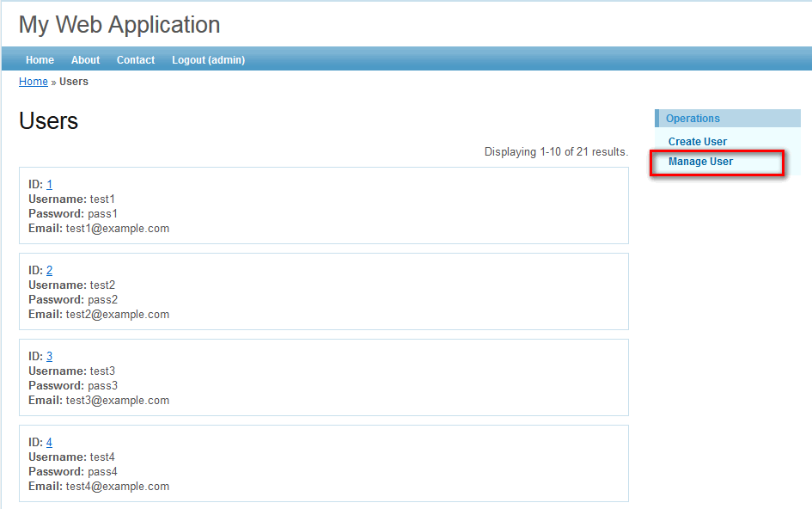Screen dimensions: 812x509
Task: Open the ID 4 user link
Action: (49, 443)
